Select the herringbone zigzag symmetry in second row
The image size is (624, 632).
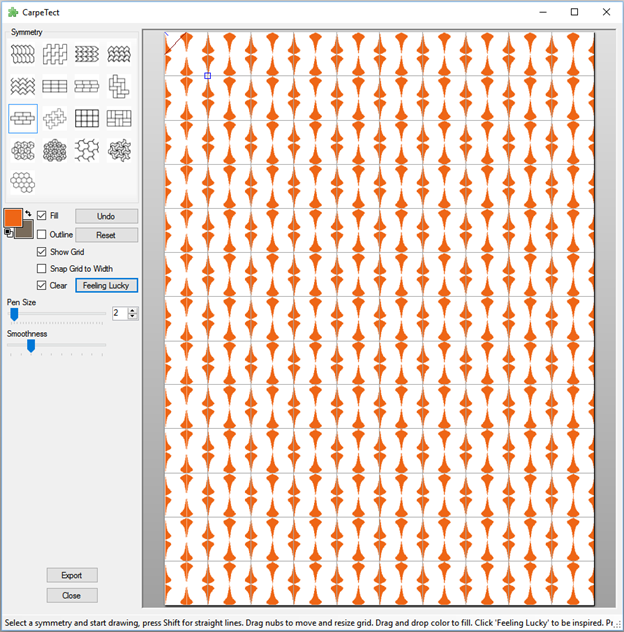(x=22, y=87)
